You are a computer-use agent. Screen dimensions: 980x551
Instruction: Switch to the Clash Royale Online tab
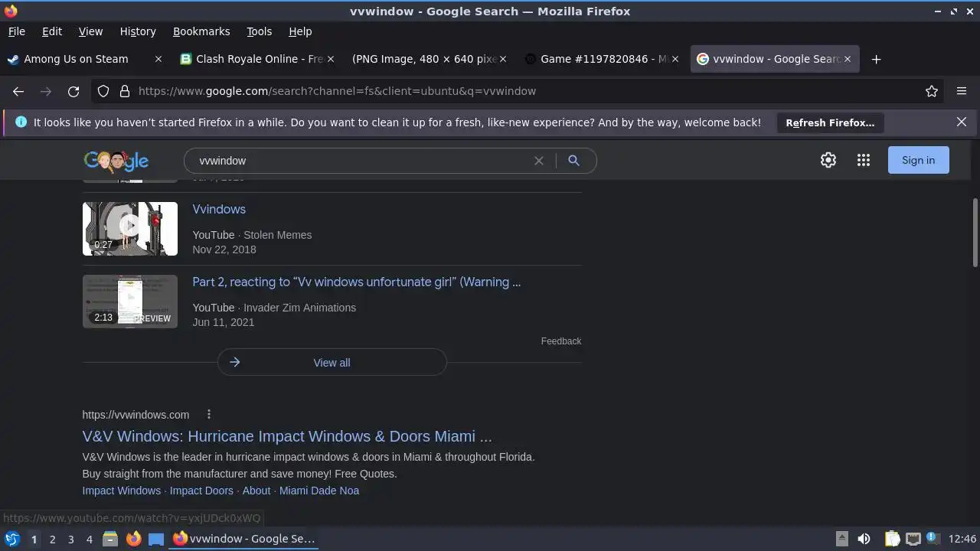click(258, 59)
